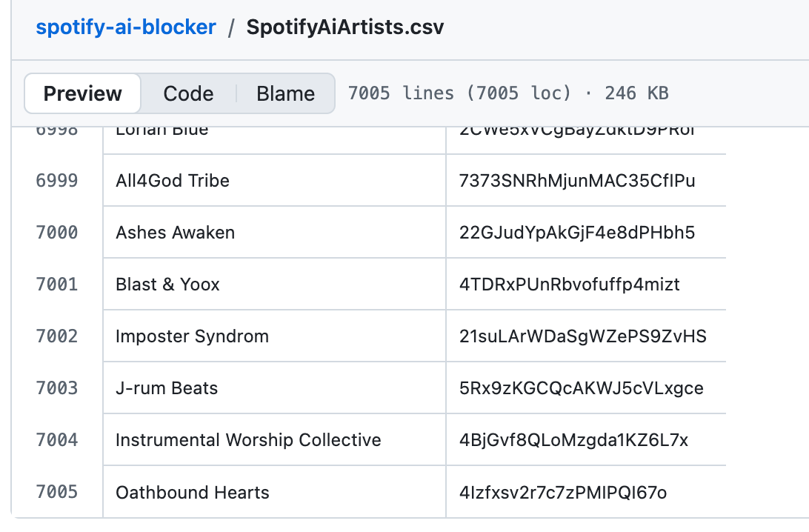
Task: Select line number 6999
Action: (x=57, y=181)
